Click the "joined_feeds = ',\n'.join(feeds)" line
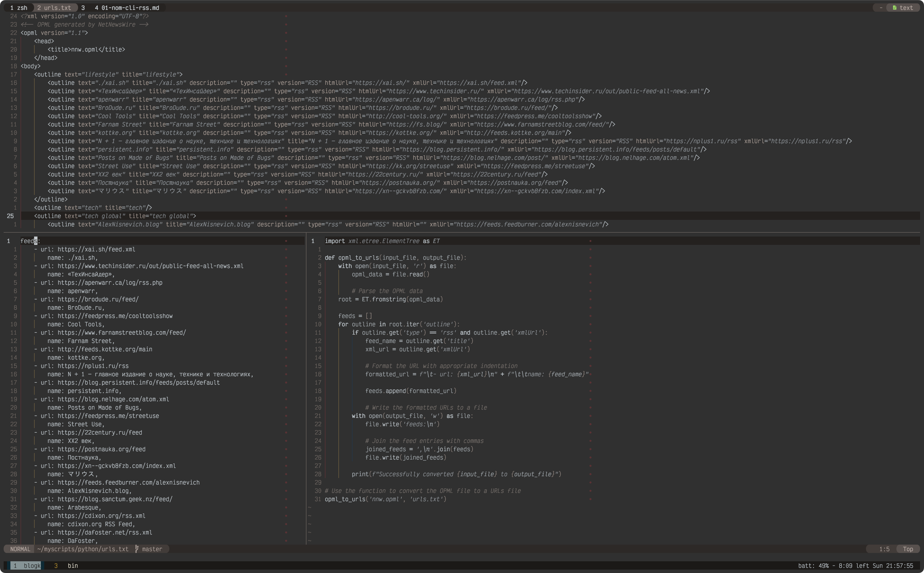924x573 pixels. coord(419,449)
